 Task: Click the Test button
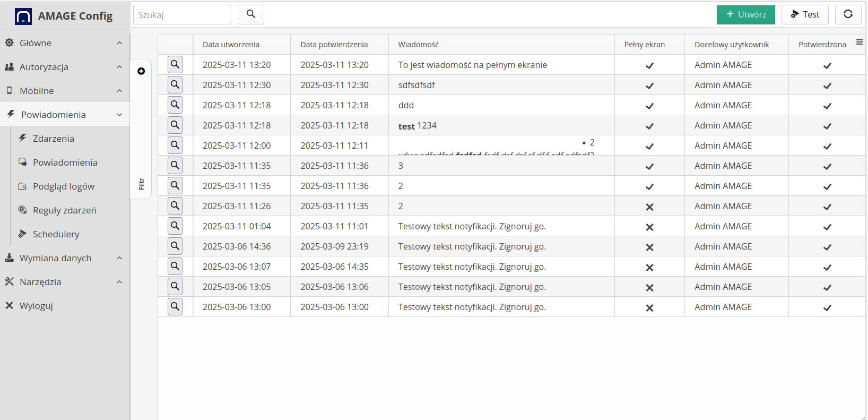tap(804, 14)
